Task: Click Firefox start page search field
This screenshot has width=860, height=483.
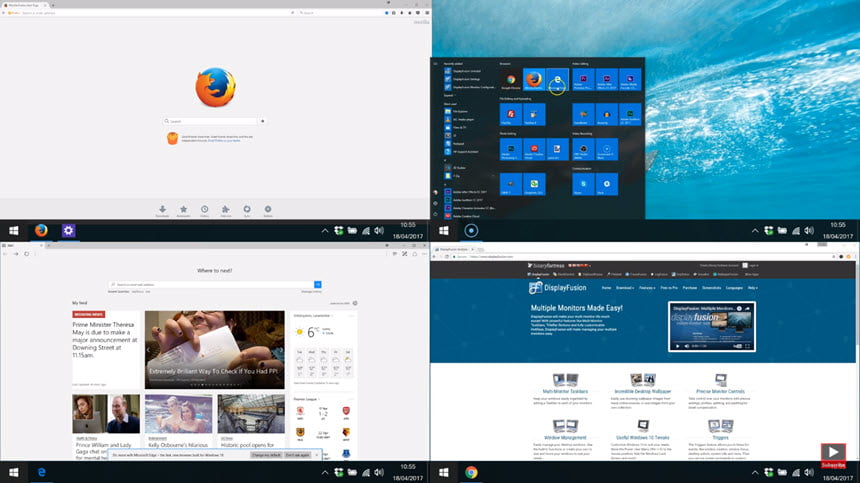Action: point(211,121)
